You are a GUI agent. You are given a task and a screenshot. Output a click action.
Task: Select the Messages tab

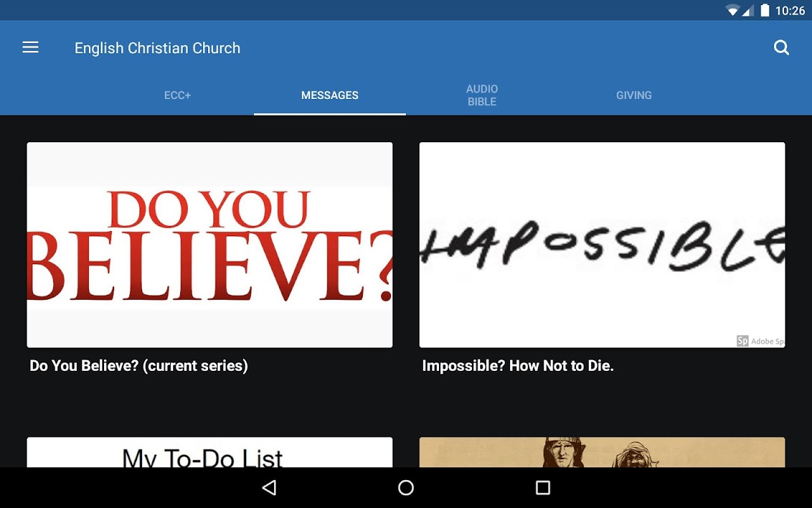(330, 95)
